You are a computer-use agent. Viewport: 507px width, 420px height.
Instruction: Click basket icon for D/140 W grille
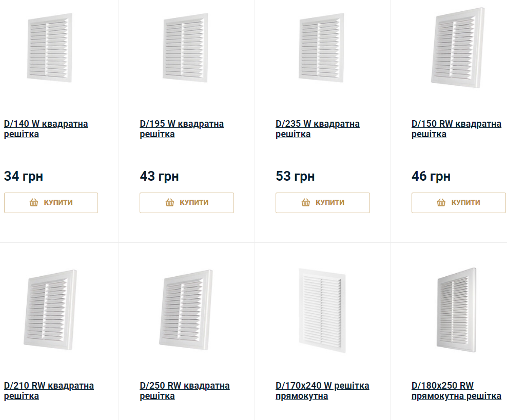point(34,203)
